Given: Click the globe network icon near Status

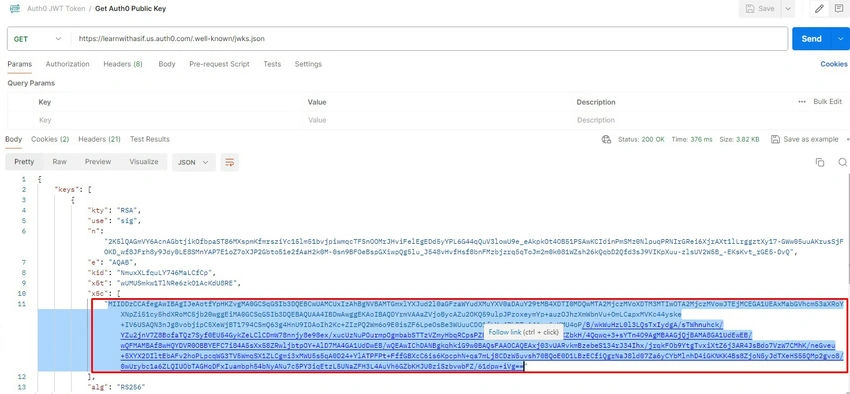Looking at the screenshot, I should (x=606, y=140).
